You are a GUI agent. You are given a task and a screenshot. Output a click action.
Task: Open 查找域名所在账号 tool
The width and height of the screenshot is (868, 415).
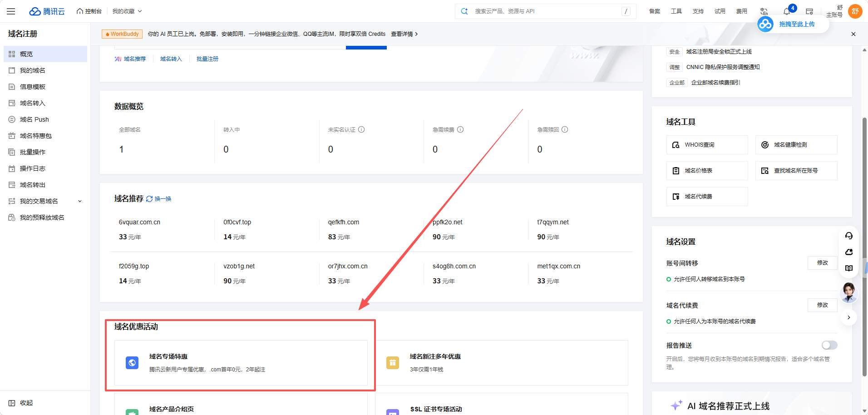pyautogui.click(x=796, y=171)
